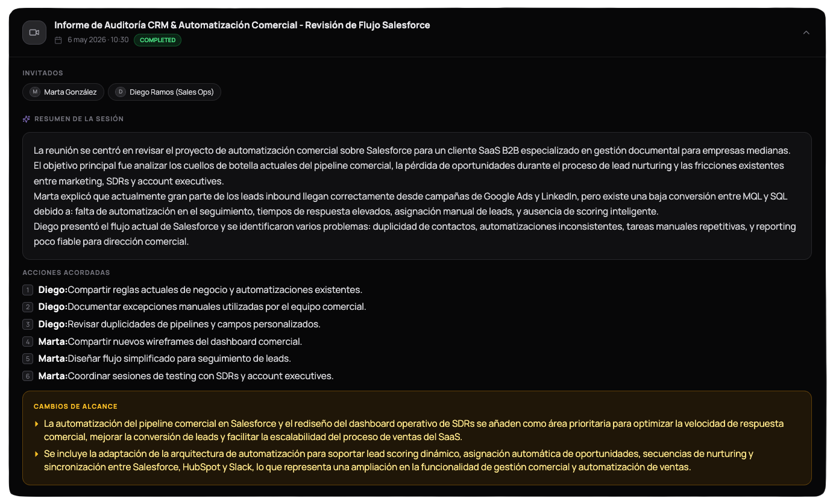Select action item number 5 badge
833x504 pixels.
pos(28,359)
